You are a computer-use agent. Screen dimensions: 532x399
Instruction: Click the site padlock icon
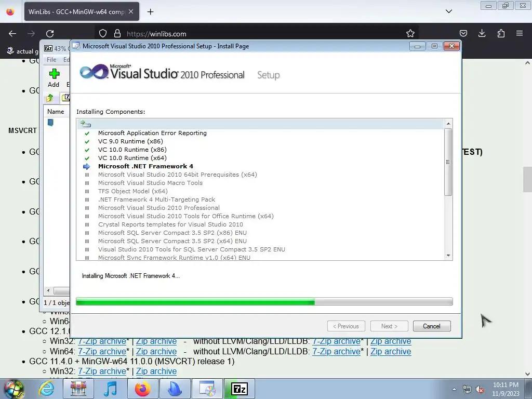(117, 34)
